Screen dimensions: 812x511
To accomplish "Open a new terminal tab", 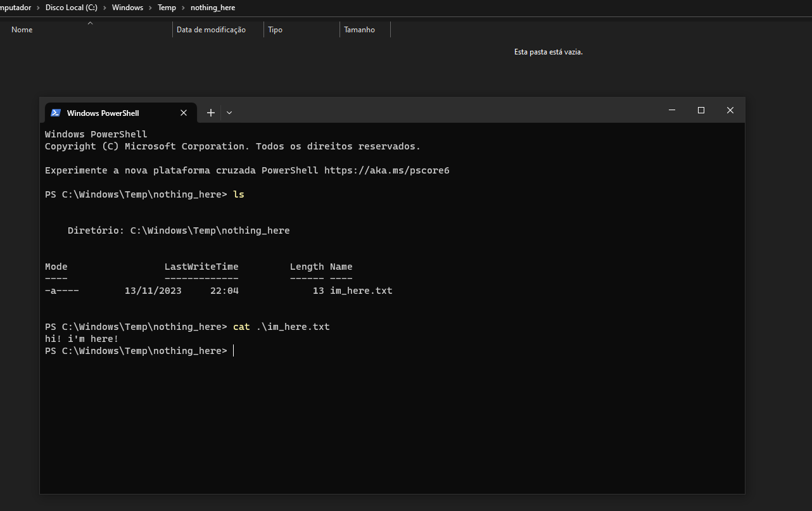I will click(x=211, y=113).
